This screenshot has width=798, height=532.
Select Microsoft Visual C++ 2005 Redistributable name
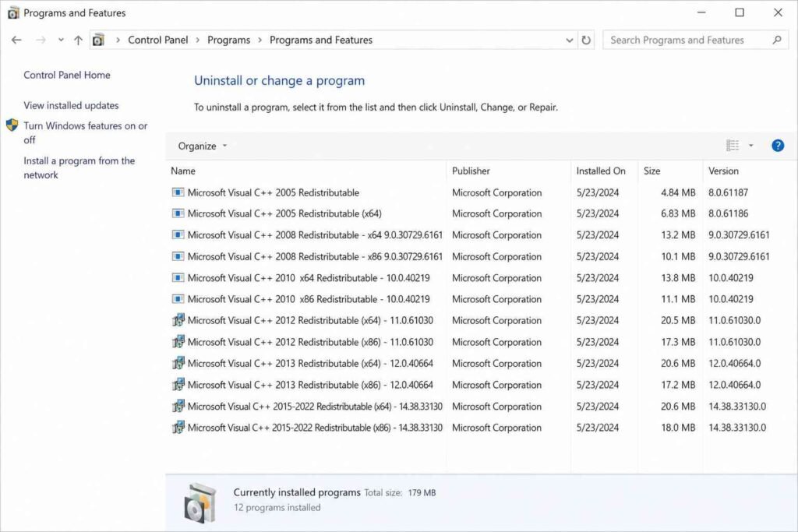coord(274,192)
